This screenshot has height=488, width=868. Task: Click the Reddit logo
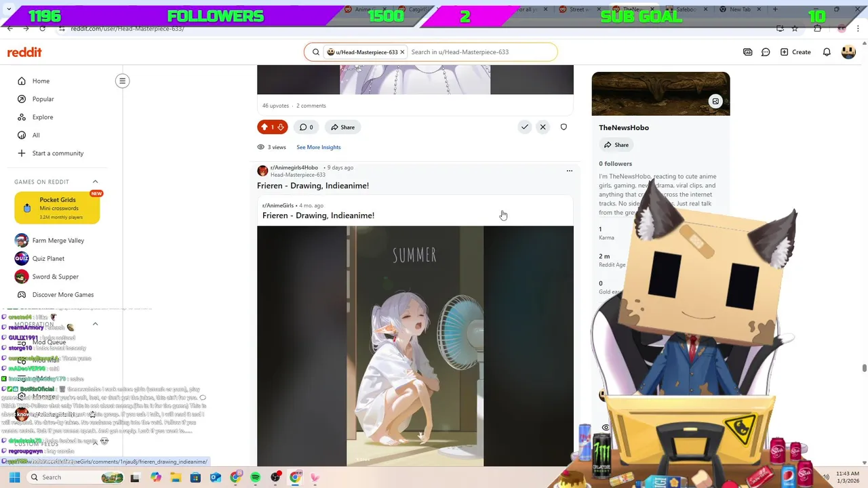pos(24,52)
